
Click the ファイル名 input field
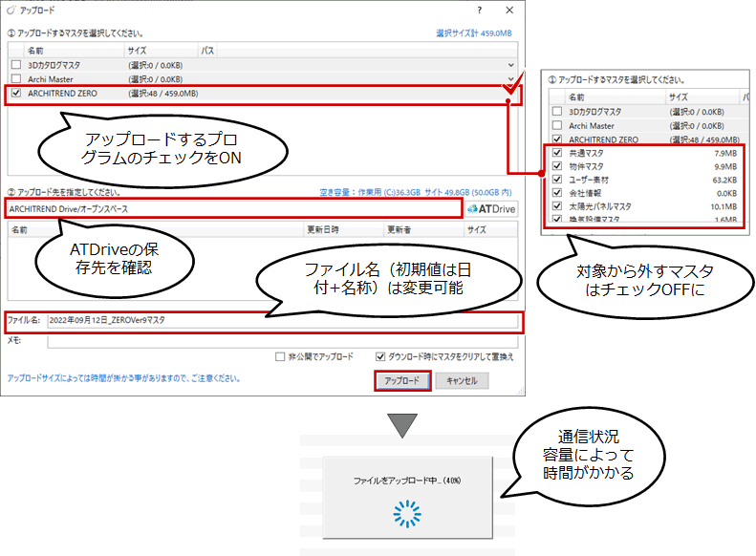283,320
